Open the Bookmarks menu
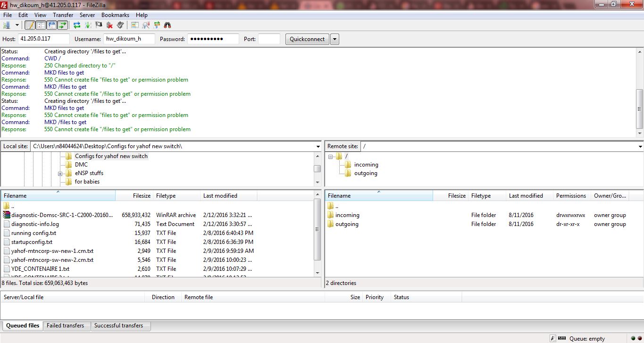Screen dimensions: 644x343 coord(115,15)
